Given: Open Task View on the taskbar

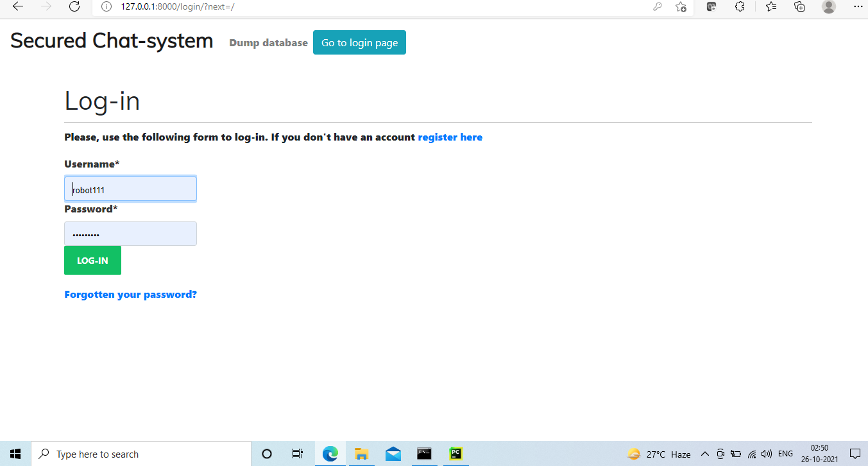Looking at the screenshot, I should pos(298,454).
